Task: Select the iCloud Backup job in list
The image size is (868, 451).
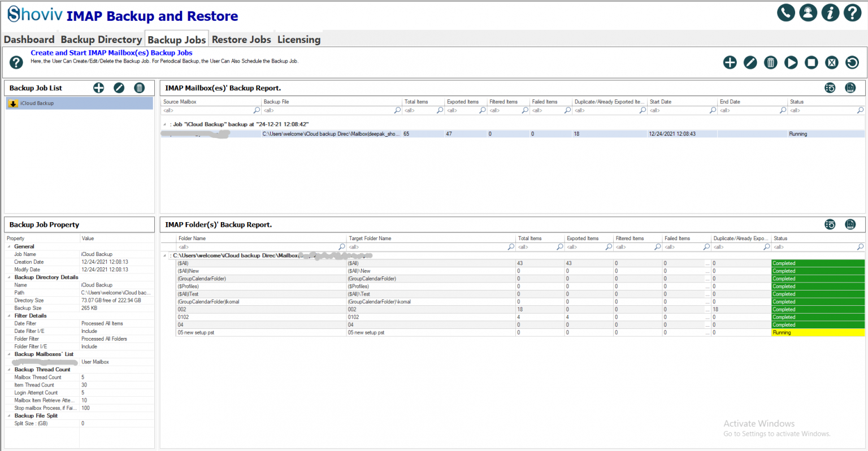Action: tap(79, 103)
